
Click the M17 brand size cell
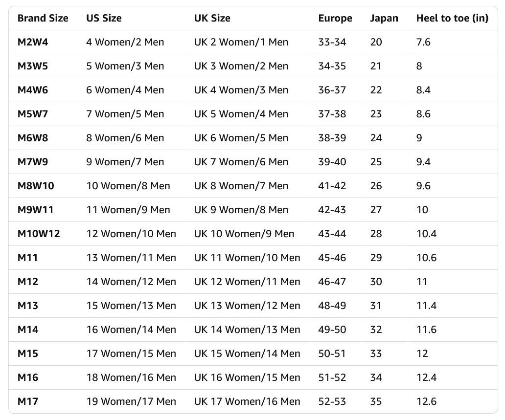(28, 401)
